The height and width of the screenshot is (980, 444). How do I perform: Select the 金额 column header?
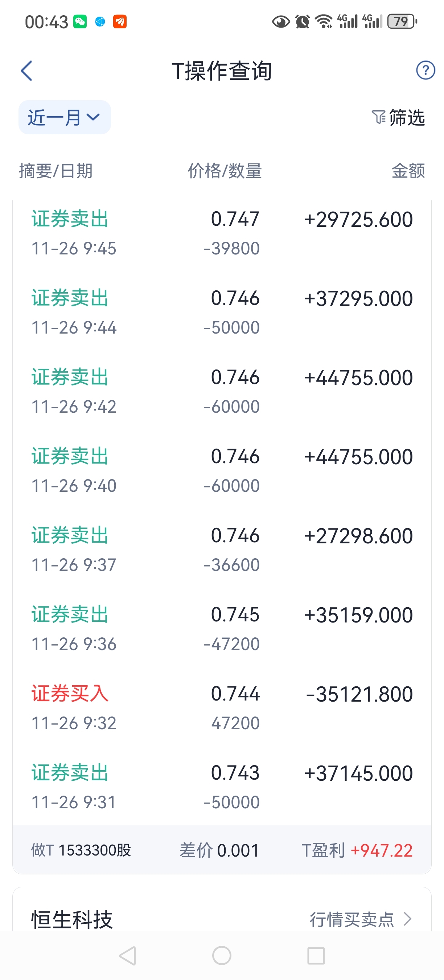click(x=408, y=171)
